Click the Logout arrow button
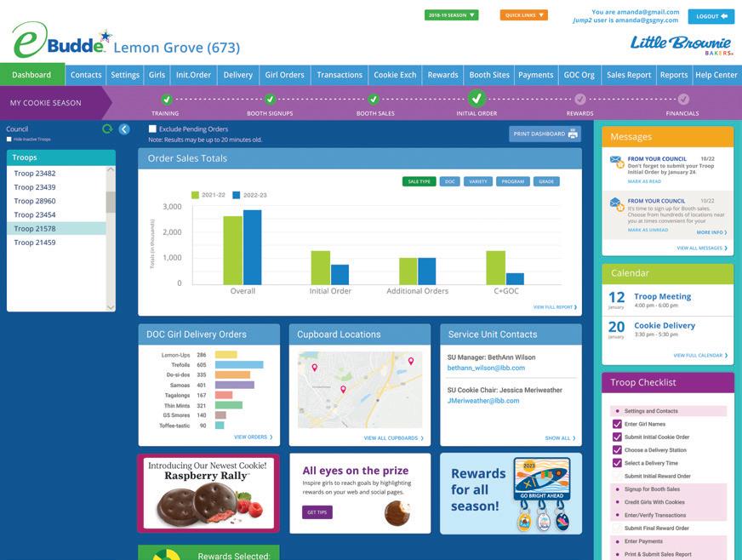The image size is (742, 560). (711, 16)
